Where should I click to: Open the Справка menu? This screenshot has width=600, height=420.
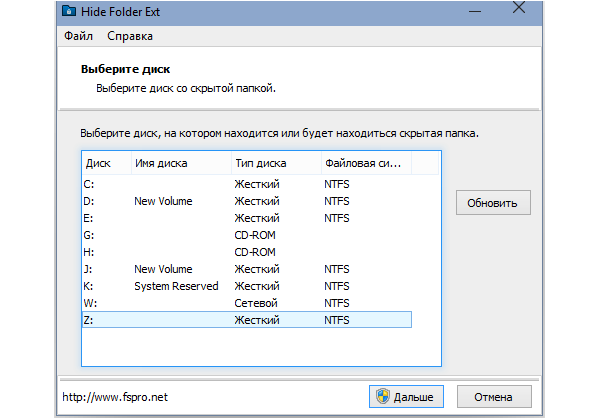pyautogui.click(x=130, y=37)
